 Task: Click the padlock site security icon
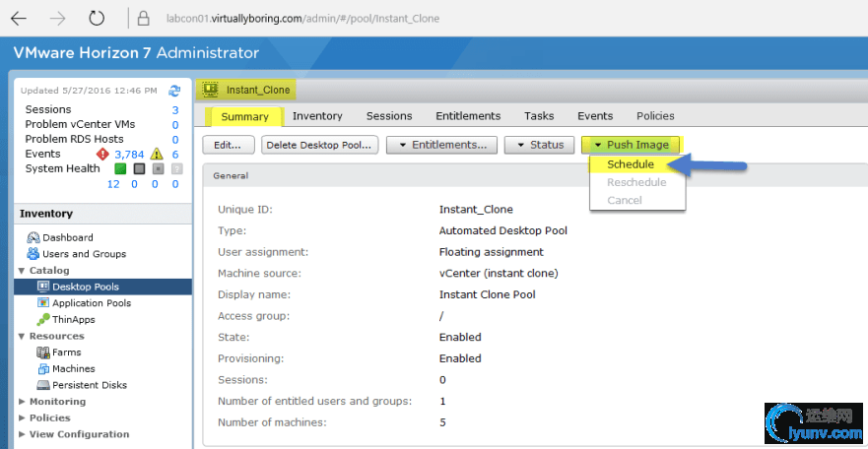pyautogui.click(x=144, y=19)
